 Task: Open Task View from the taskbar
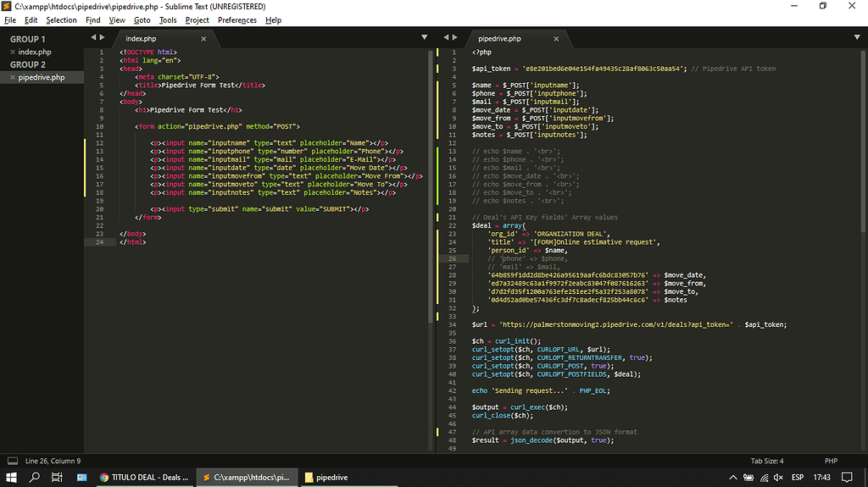point(58,477)
